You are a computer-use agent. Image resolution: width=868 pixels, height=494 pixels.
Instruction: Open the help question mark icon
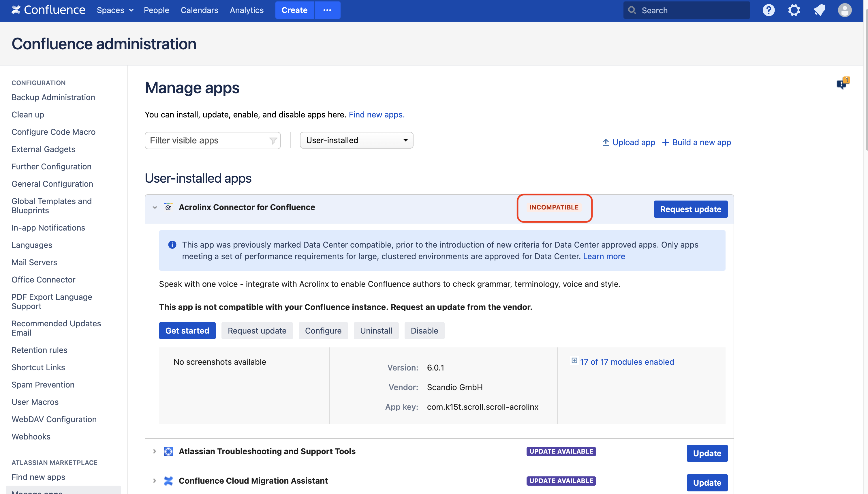(x=768, y=10)
